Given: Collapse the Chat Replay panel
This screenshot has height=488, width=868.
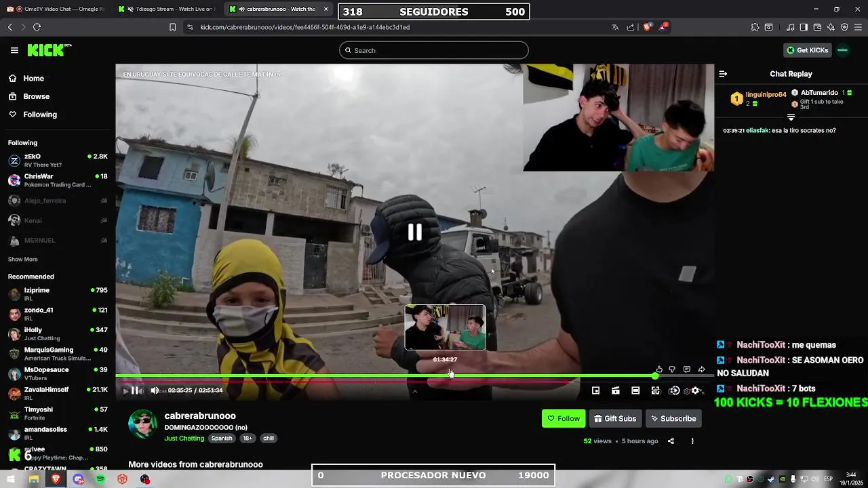Looking at the screenshot, I should pyautogui.click(x=723, y=74).
